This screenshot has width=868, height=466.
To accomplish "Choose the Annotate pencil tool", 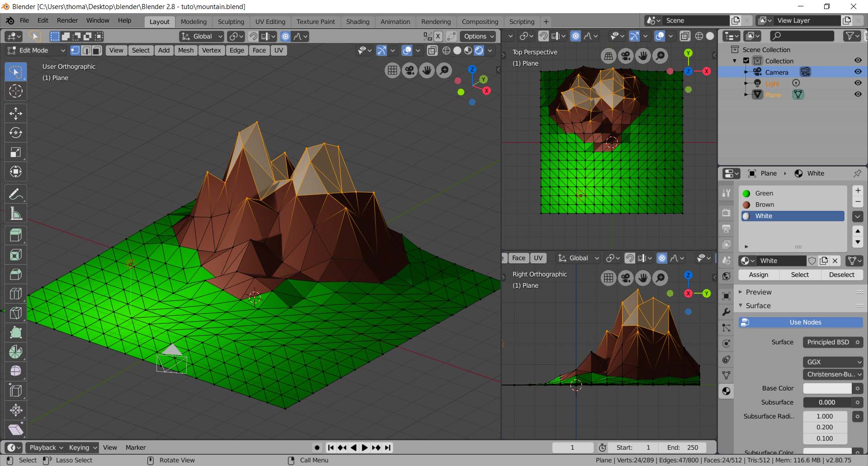I will coord(16,195).
